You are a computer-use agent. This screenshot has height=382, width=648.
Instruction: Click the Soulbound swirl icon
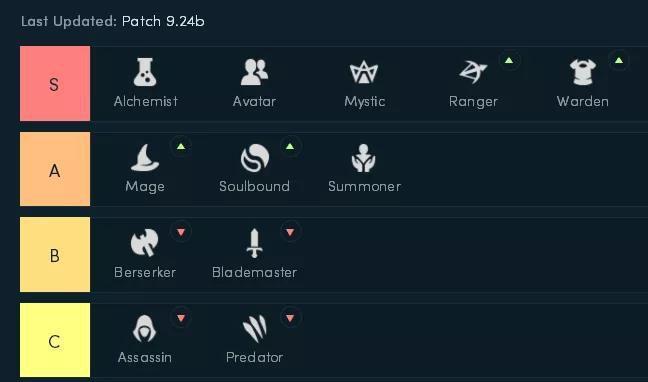click(x=255, y=158)
